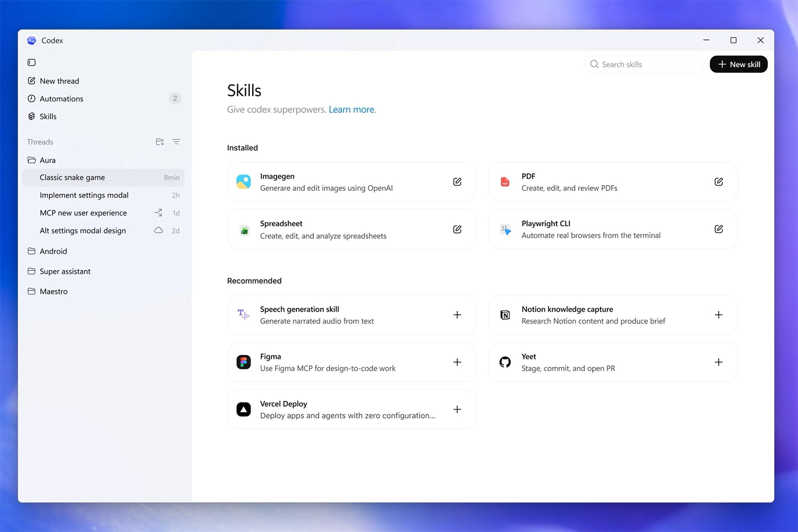Edit the Spreadsheet skill
The width and height of the screenshot is (798, 532).
(x=457, y=229)
